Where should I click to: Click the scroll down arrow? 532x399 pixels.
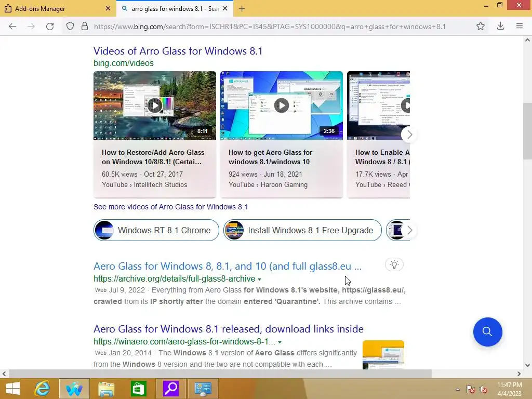pos(527,365)
